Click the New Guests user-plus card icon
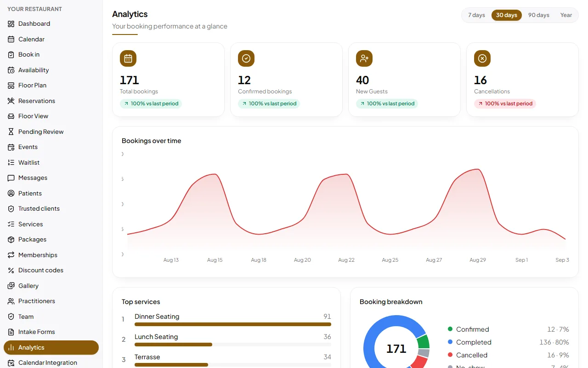The height and width of the screenshot is (368, 588). point(364,58)
